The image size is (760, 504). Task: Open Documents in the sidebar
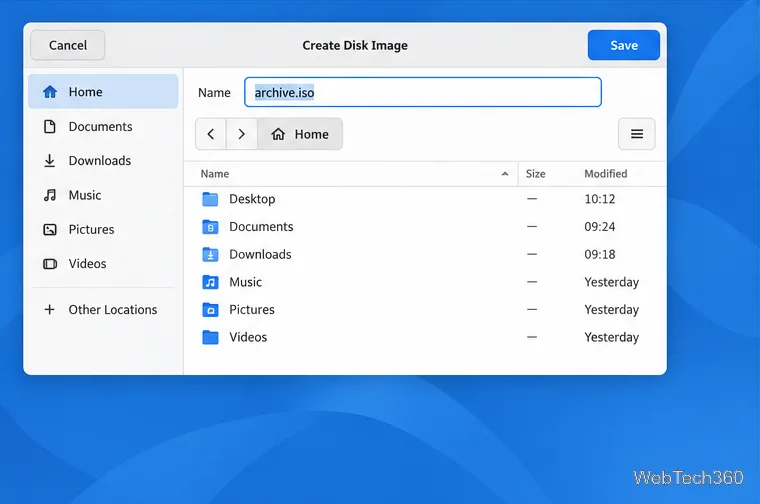(103, 126)
